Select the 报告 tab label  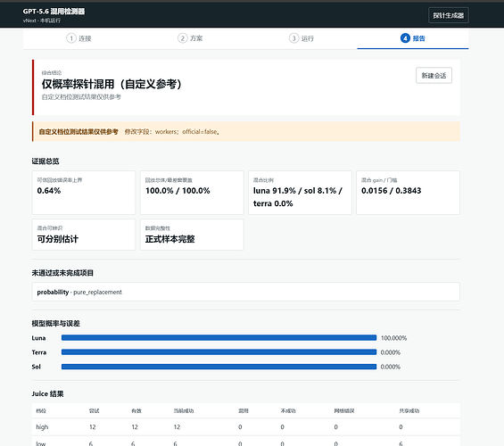(x=419, y=38)
